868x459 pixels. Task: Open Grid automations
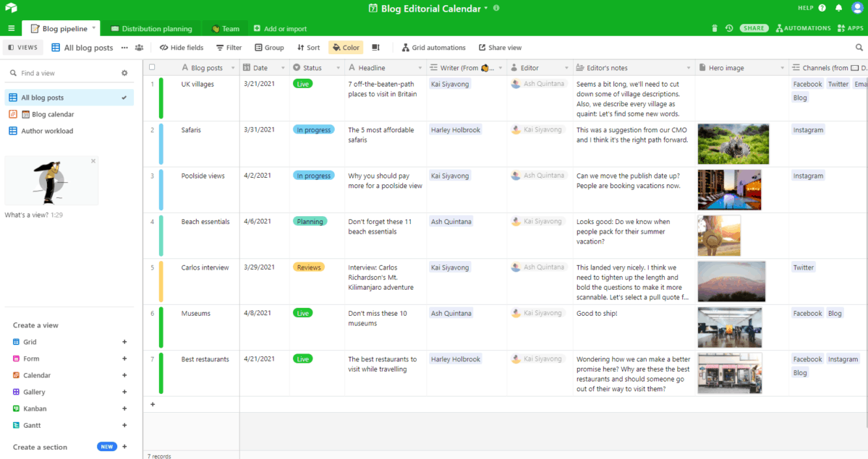click(433, 47)
